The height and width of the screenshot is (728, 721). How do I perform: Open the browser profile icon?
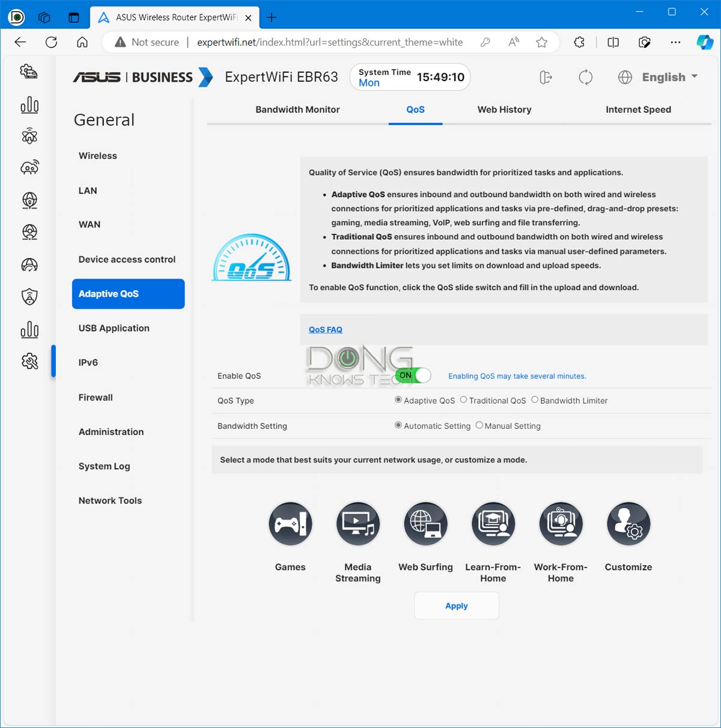point(16,17)
